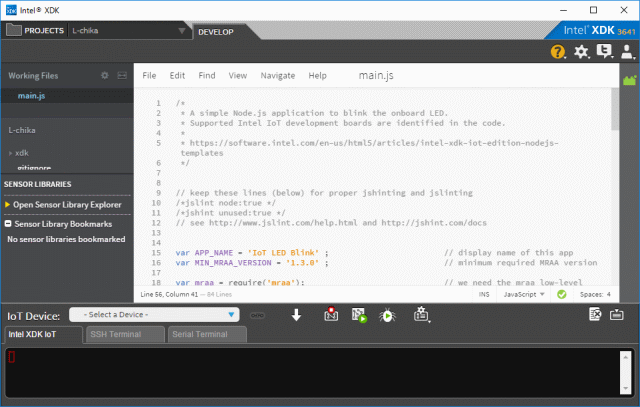Open the Select a Device dropdown
This screenshot has height=407, width=640.
[x=154, y=315]
